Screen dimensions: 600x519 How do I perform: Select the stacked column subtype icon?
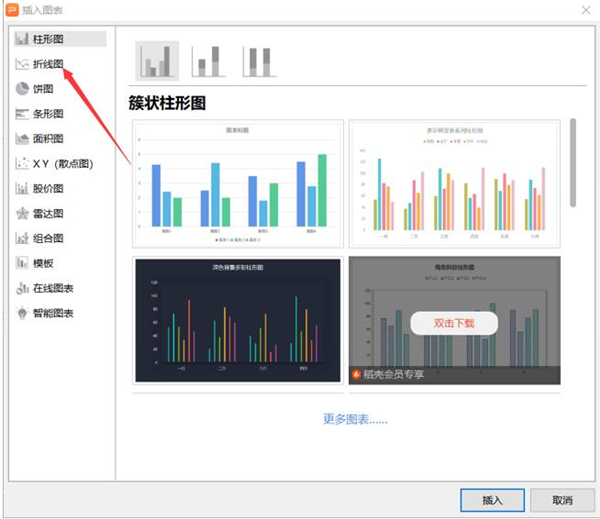pyautogui.click(x=207, y=61)
